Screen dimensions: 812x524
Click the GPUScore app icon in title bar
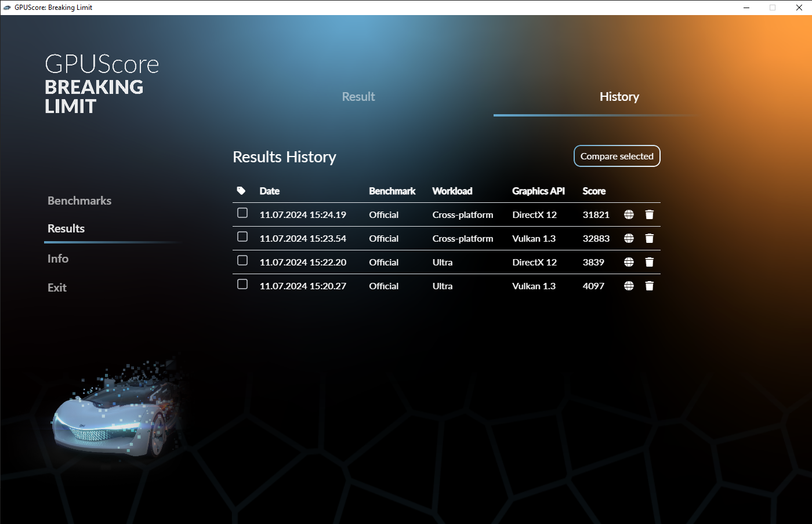7,8
